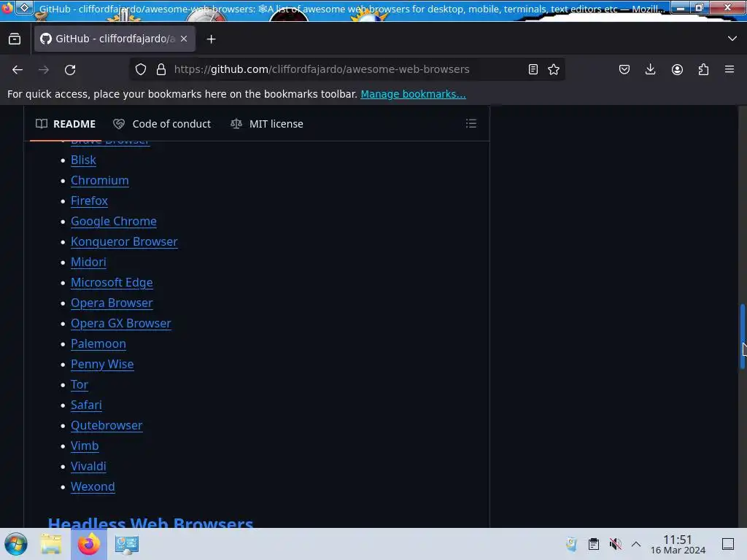Switch to Code of conduct tab
The width and height of the screenshot is (747, 560).
[162, 124]
